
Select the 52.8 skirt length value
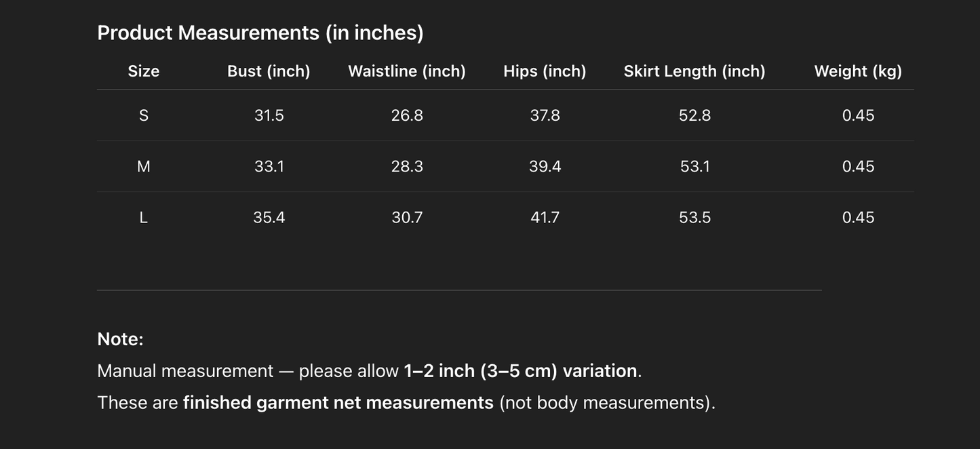pyautogui.click(x=695, y=115)
